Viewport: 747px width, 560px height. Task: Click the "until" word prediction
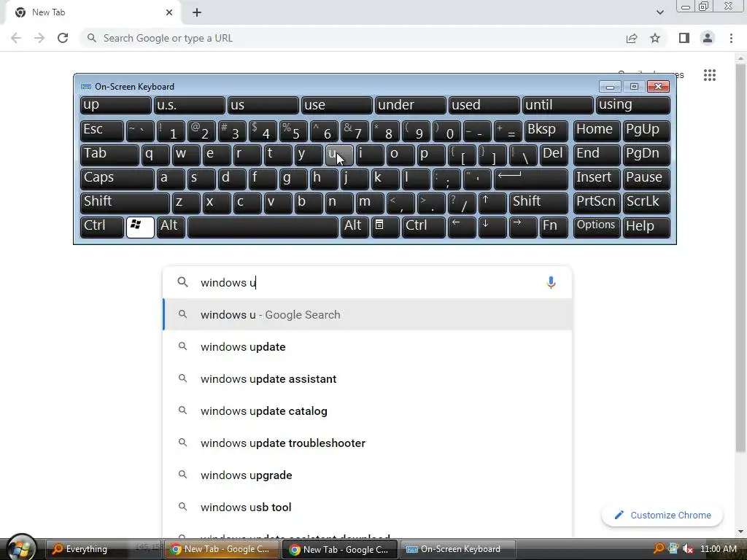tap(558, 105)
